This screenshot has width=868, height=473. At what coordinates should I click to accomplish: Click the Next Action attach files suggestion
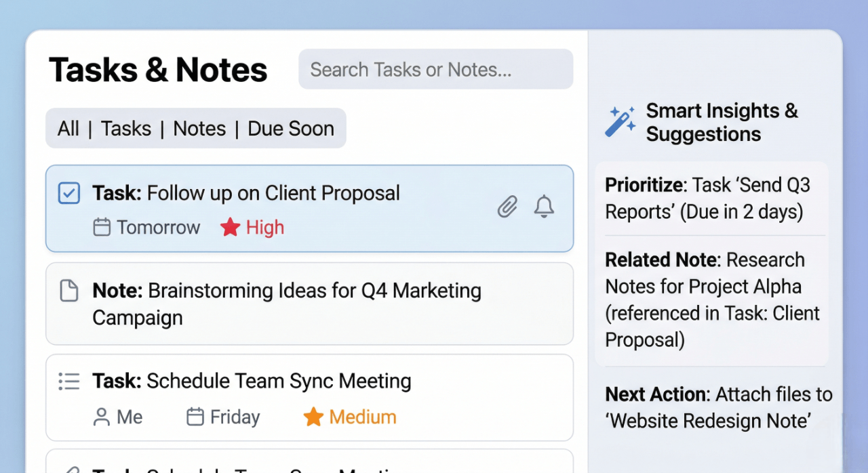click(x=717, y=407)
